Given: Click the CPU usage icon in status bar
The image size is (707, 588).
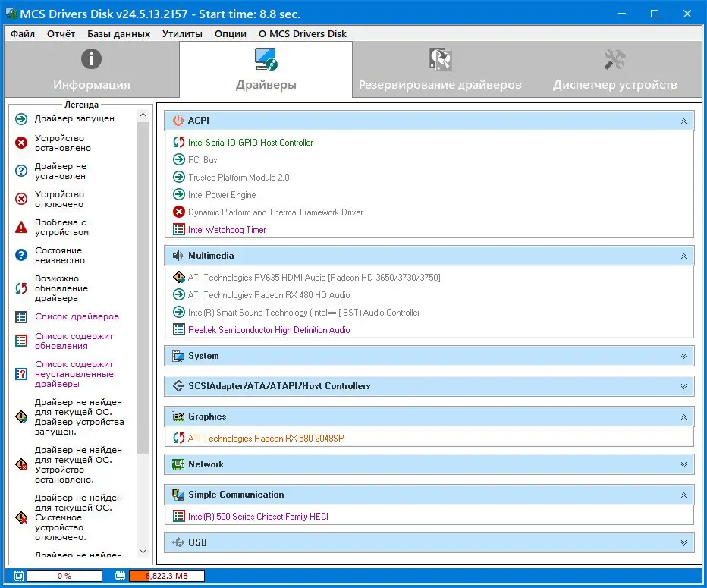Looking at the screenshot, I should [18, 576].
